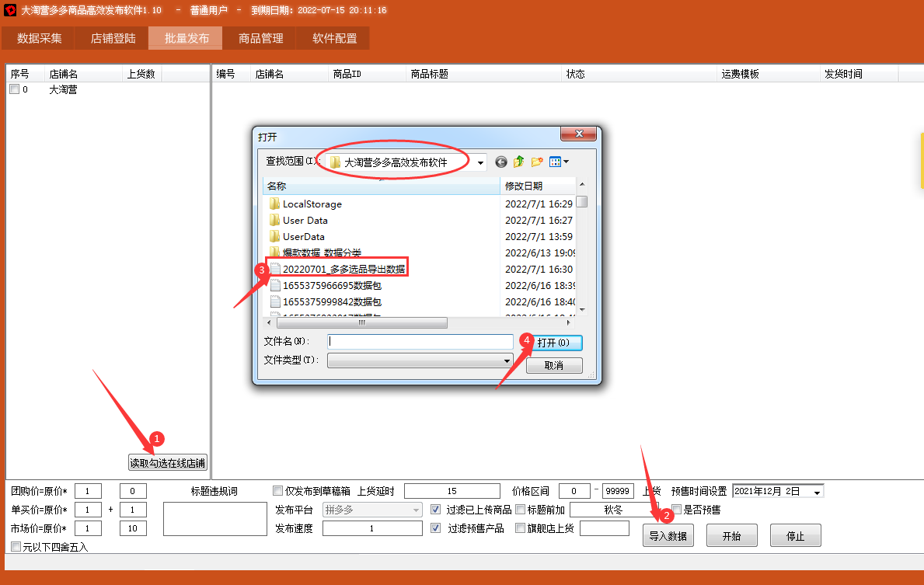Click the horizontal scrollbar right arrow in dialog

coord(569,323)
